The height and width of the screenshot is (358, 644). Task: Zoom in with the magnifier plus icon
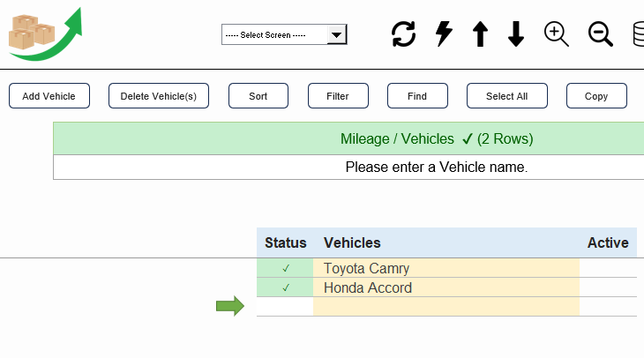click(557, 34)
